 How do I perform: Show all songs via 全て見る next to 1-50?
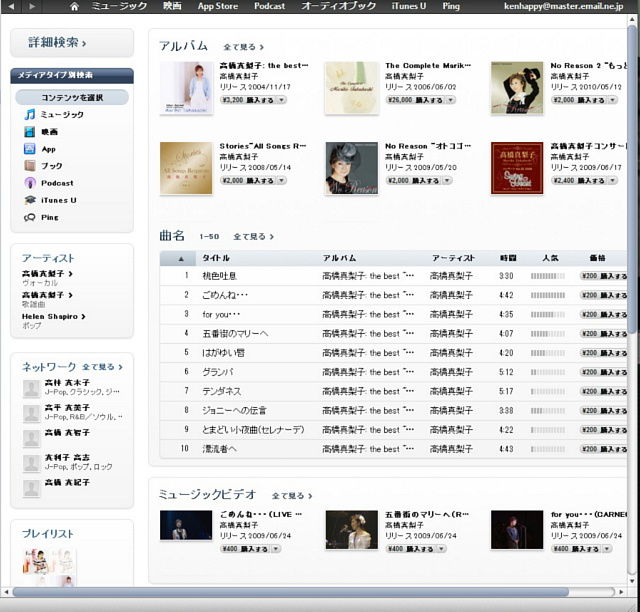(253, 236)
